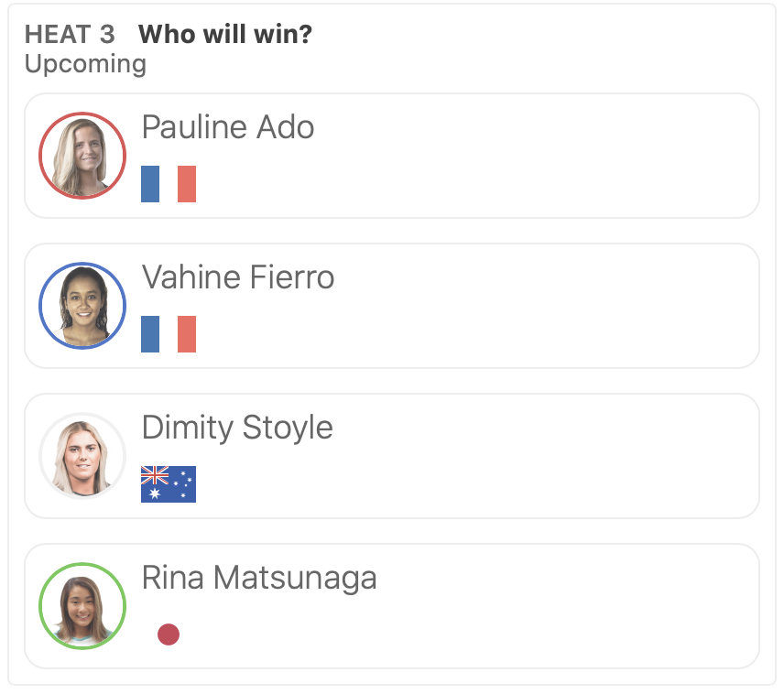This screenshot has height=694, width=784.
Task: Click the French flag under Vahine Fierro
Action: point(169,334)
